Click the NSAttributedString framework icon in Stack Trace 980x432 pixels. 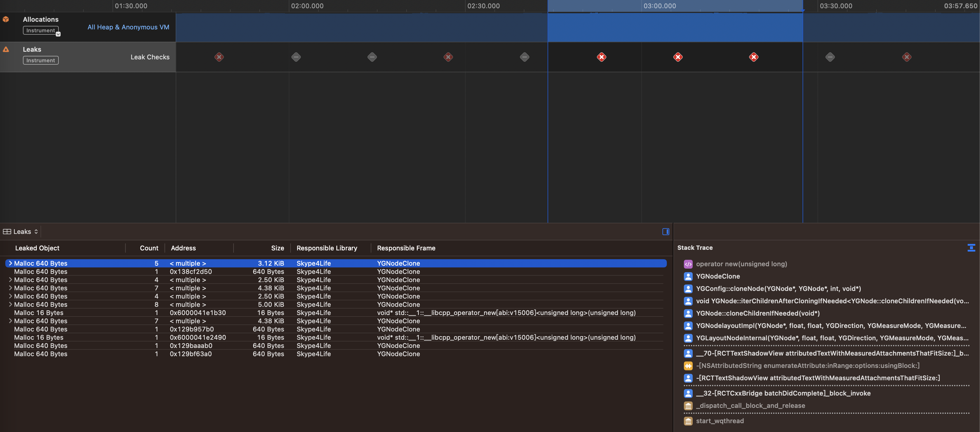click(688, 365)
